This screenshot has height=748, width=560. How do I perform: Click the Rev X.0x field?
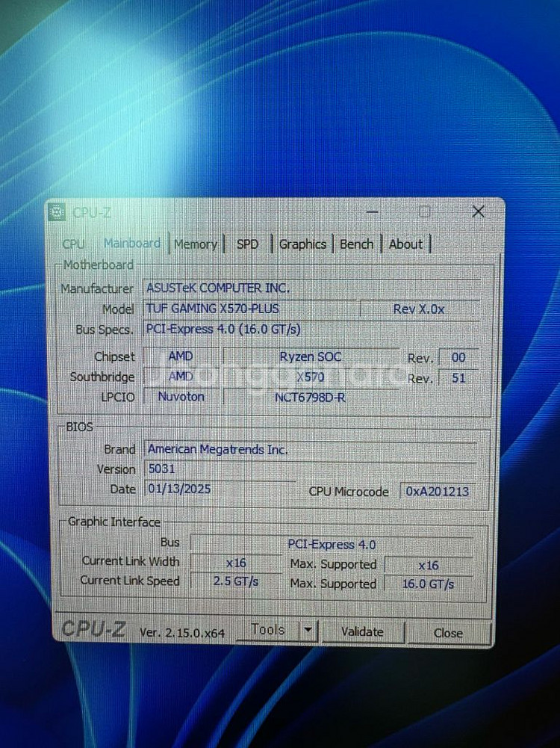419,309
